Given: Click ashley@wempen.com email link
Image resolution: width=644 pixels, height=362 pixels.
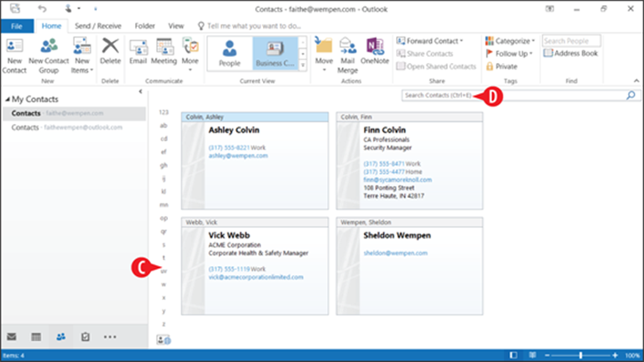Looking at the screenshot, I should (238, 156).
